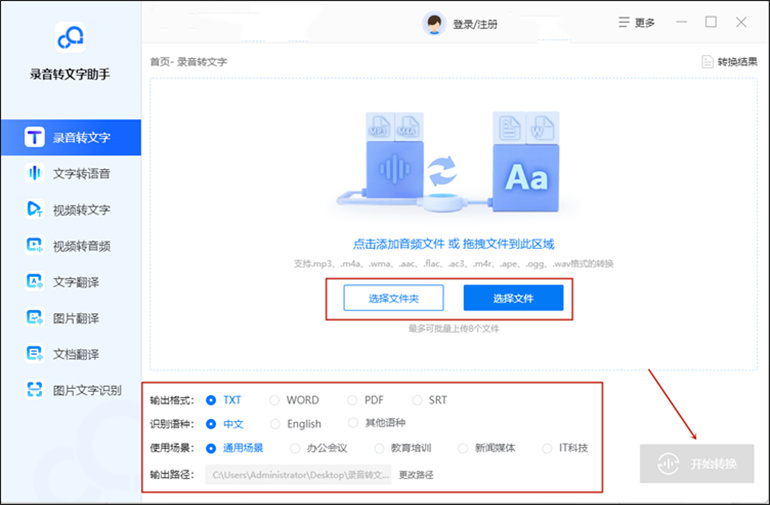Maximize the application window
This screenshot has height=505, width=770.
711,22
